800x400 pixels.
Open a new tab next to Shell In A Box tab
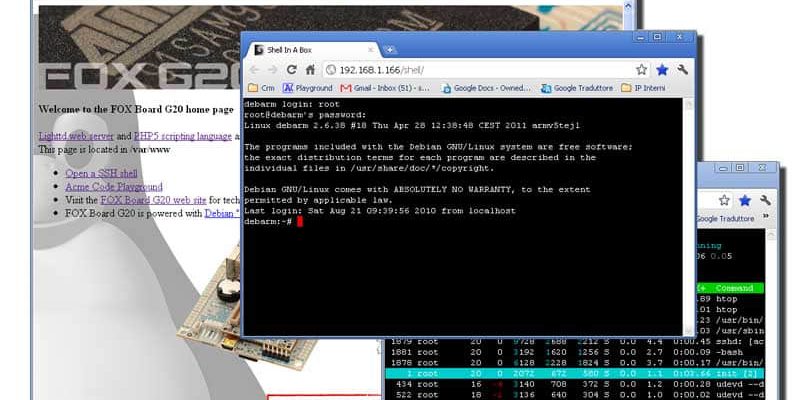click(390, 50)
